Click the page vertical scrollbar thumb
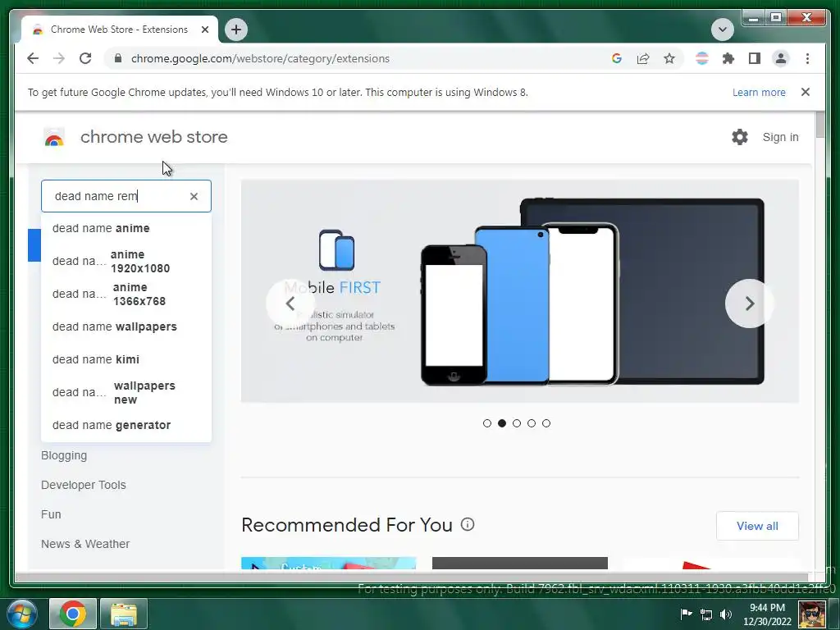Screen dimensions: 840x630 pyautogui.click(x=820, y=125)
